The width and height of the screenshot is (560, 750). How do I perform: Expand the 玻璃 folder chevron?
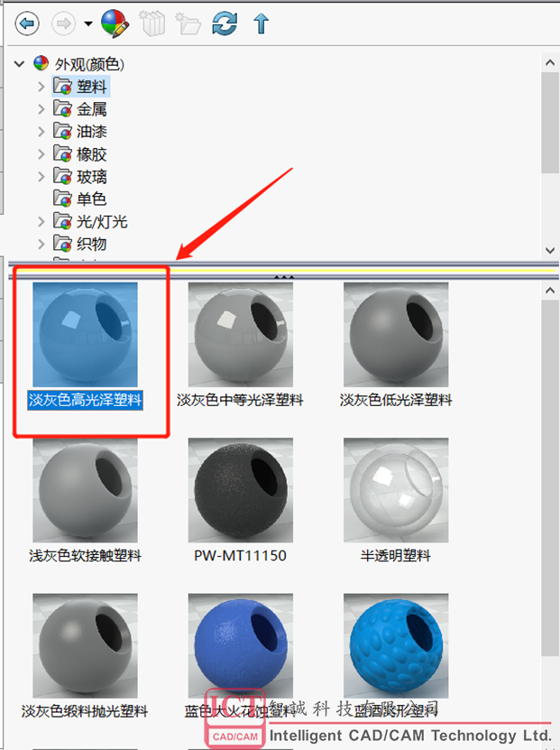pyautogui.click(x=41, y=177)
